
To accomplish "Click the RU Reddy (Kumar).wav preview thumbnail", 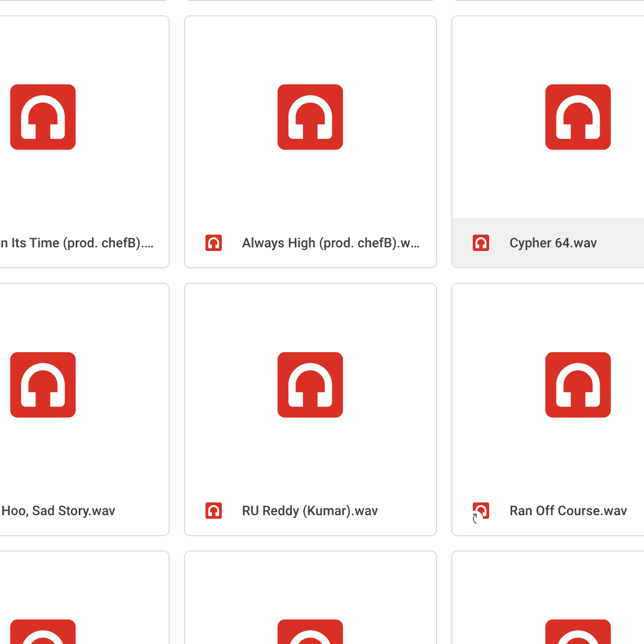I will click(310, 385).
